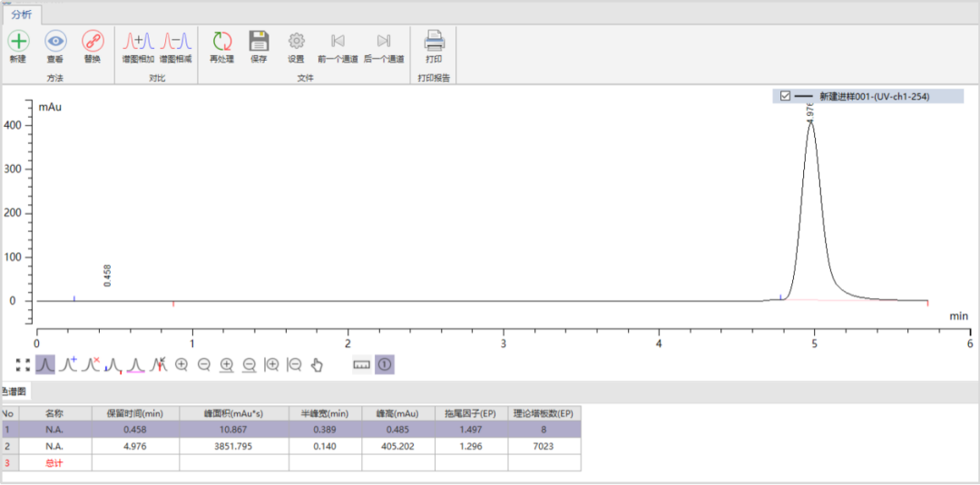Click the 0.458 peak label on chart
The width and height of the screenshot is (980, 485).
pos(107,276)
